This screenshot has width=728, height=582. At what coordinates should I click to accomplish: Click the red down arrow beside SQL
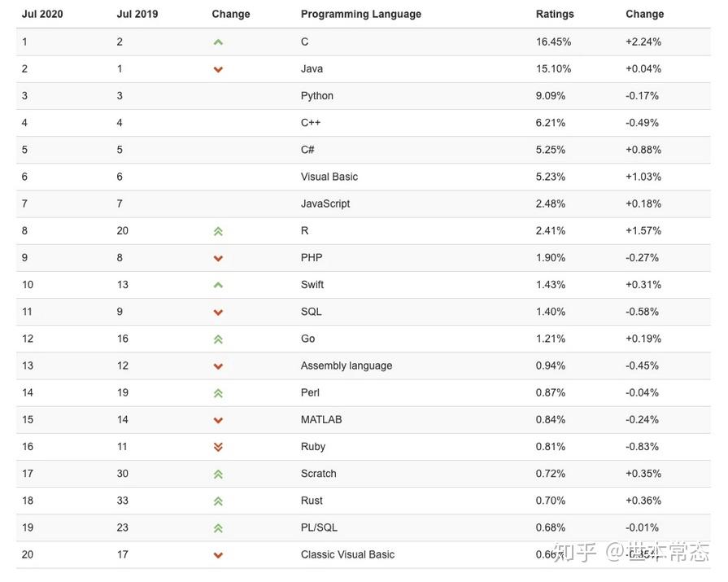tap(218, 312)
